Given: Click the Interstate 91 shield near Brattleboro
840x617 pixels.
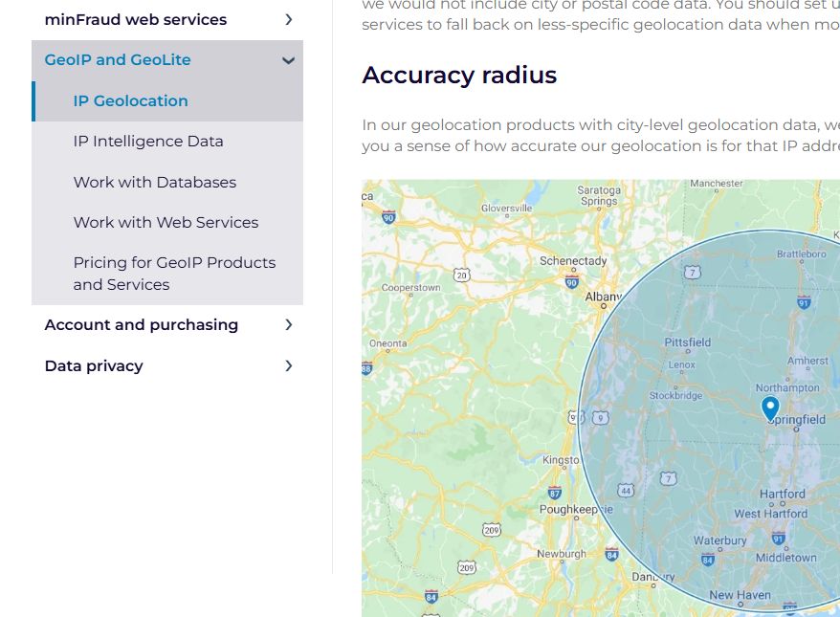Looking at the screenshot, I should pyautogui.click(x=804, y=302).
